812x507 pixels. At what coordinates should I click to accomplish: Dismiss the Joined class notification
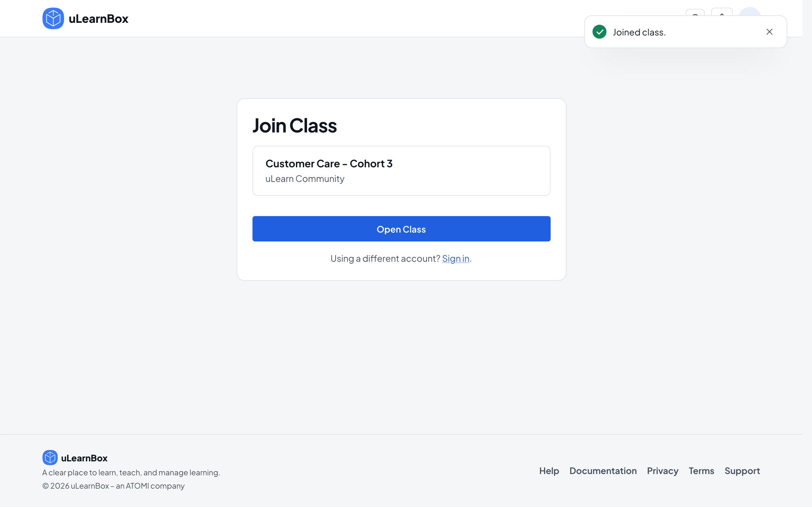pyautogui.click(x=769, y=32)
